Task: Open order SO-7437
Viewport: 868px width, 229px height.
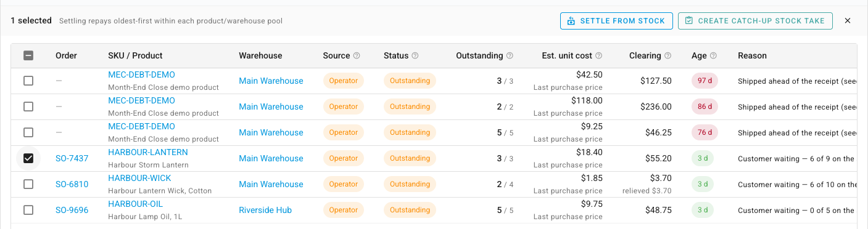Action: [72, 158]
